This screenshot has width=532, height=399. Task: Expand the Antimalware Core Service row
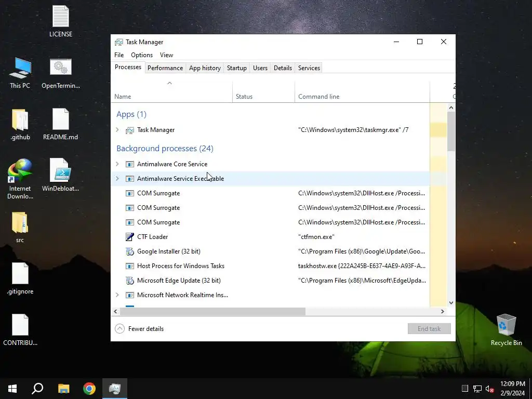tap(117, 164)
